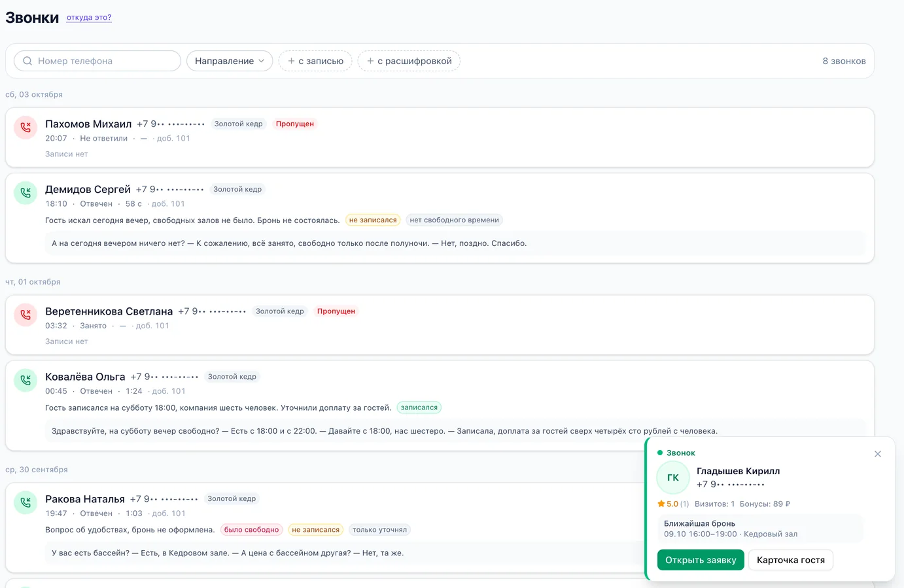The width and height of the screenshot is (904, 588).
Task: Open guest name Демидов Сергей
Action: tap(88, 190)
